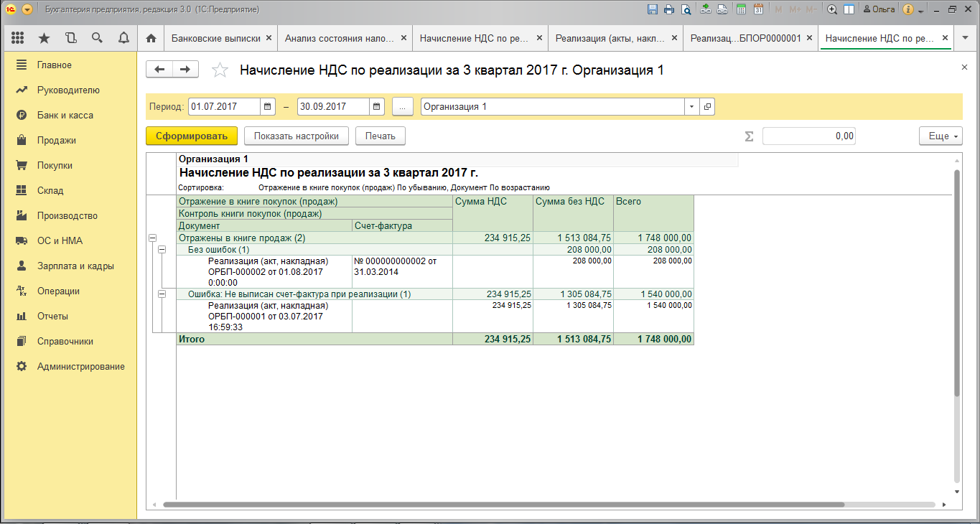
Task: Collapse the 'Ошибка: Не выписан счет-фактура' group
Action: pos(162,294)
